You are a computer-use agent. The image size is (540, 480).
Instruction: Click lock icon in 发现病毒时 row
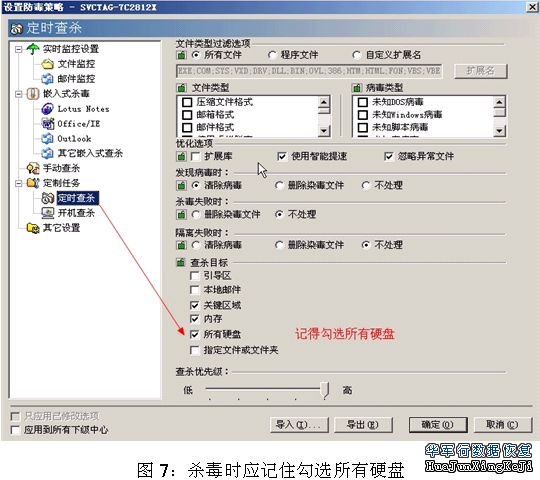click(x=181, y=186)
